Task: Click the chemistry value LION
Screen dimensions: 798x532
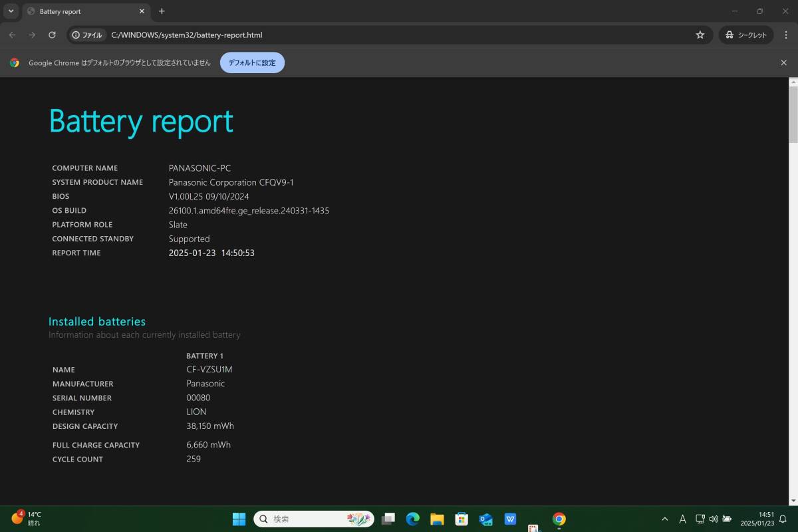Action: coord(196,412)
